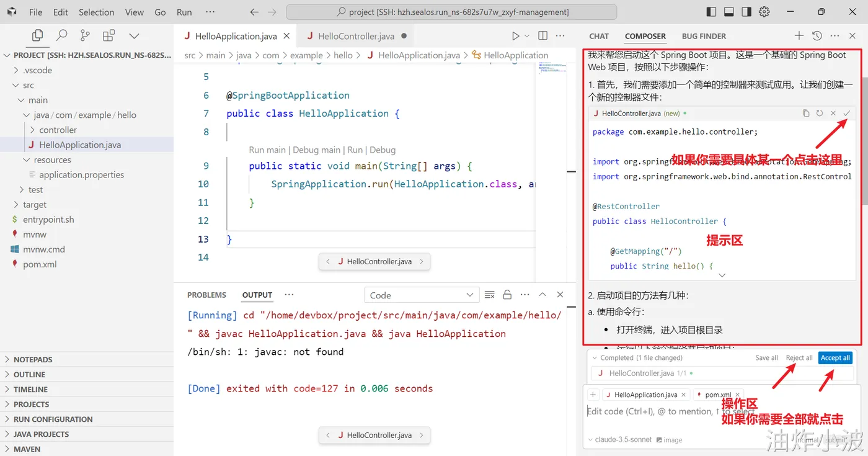Click the Debug main code lens
Viewport: 868px width, 456px height.
coord(317,150)
